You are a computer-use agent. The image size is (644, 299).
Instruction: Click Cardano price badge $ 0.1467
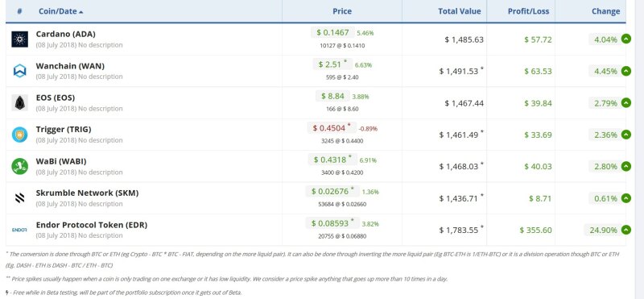pos(332,32)
